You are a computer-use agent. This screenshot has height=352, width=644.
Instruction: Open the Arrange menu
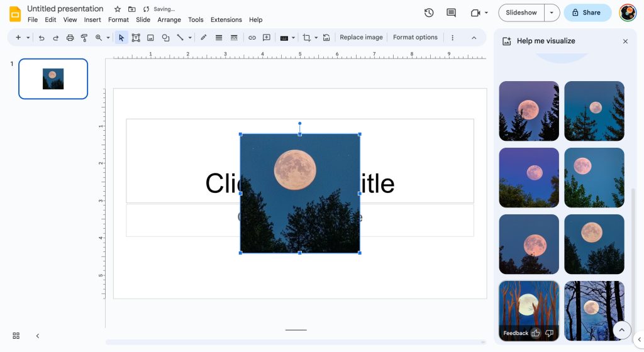(169, 20)
